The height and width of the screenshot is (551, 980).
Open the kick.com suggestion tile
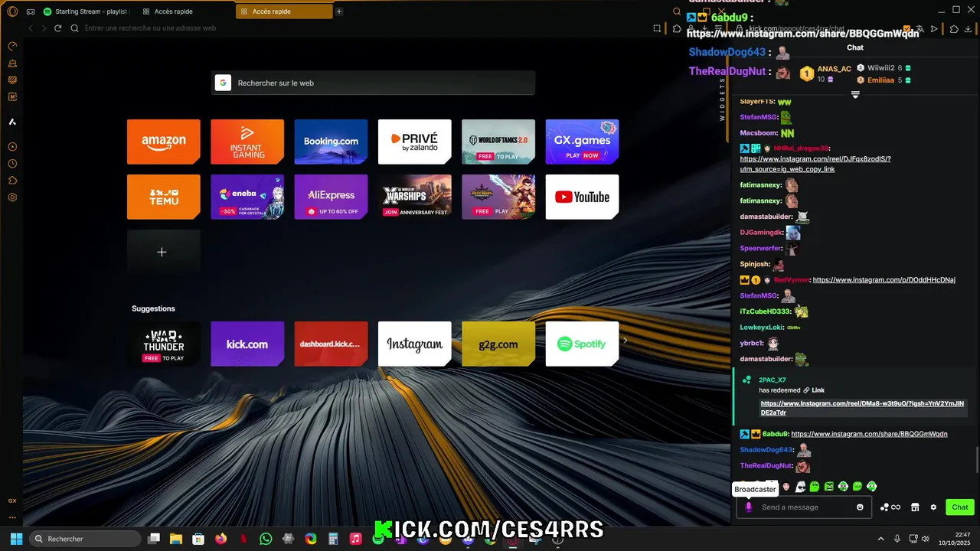click(x=247, y=344)
